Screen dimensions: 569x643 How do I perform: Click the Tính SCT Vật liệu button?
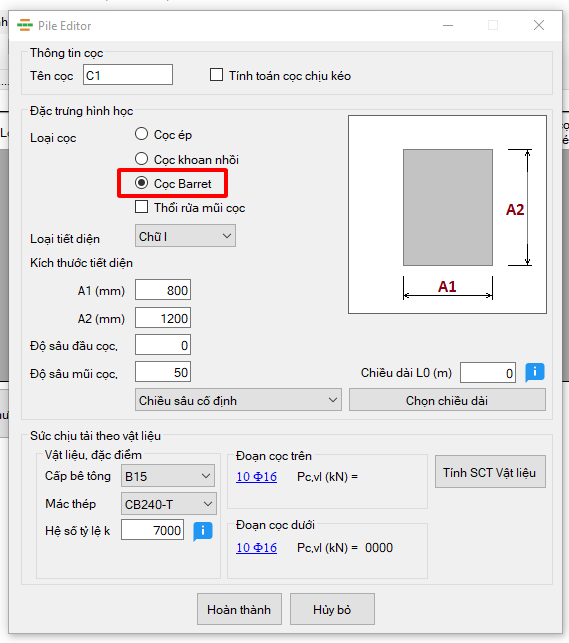[x=490, y=472]
